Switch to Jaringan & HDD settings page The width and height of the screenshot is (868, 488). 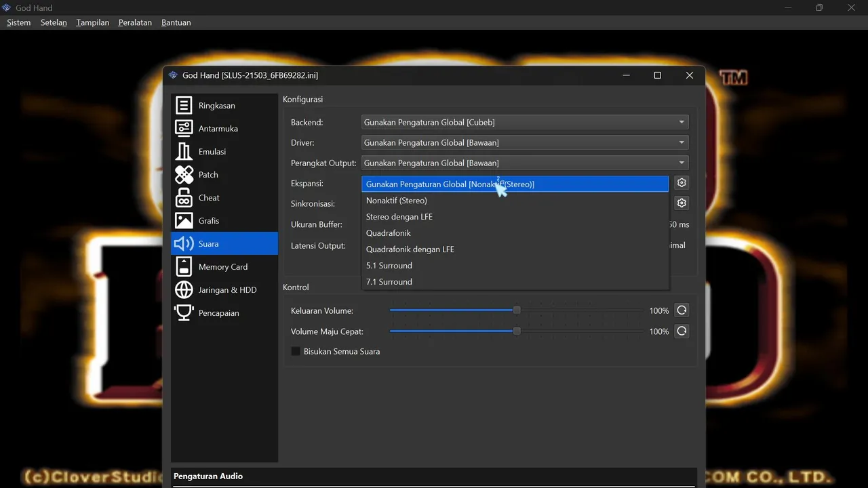pyautogui.click(x=224, y=290)
